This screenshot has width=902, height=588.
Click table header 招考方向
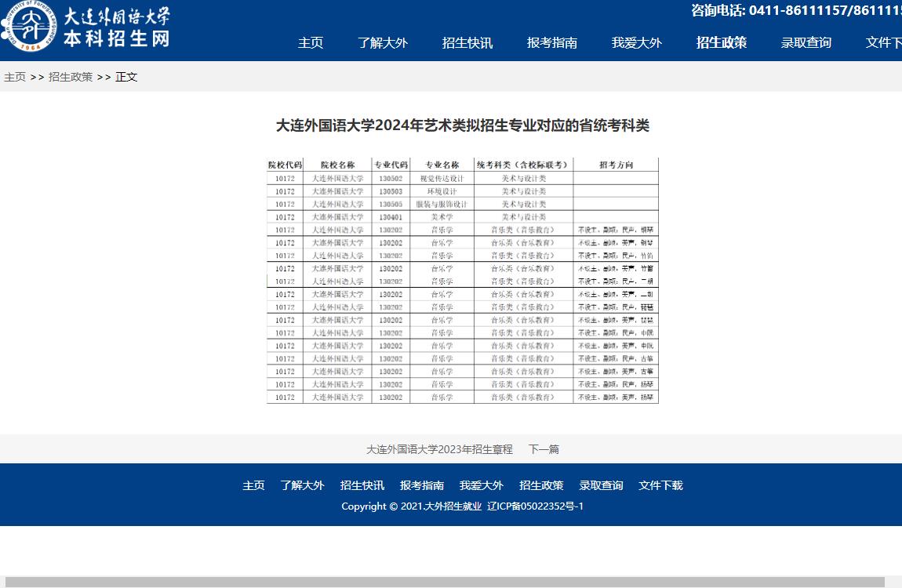pyautogui.click(x=616, y=165)
